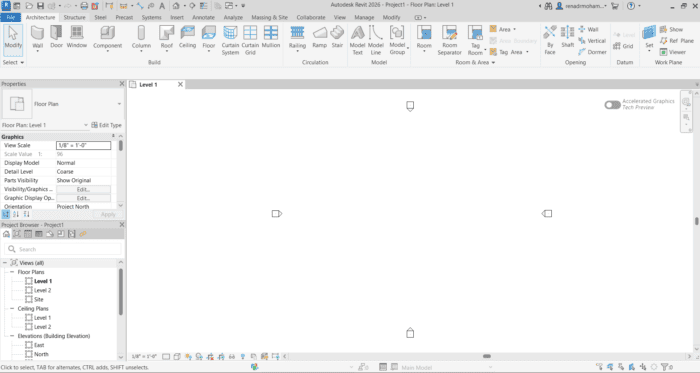Select the Grid datum tool

tap(623, 46)
